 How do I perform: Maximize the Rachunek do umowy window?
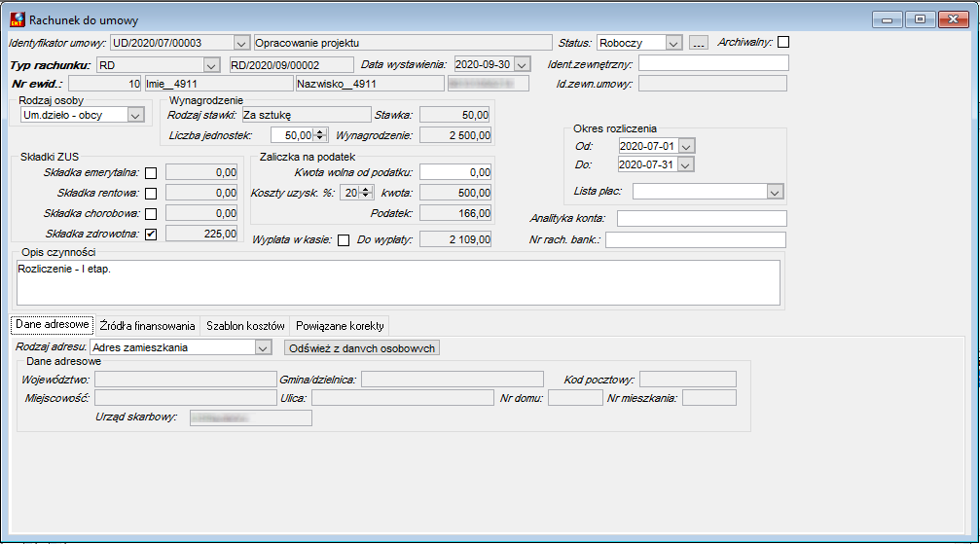920,20
